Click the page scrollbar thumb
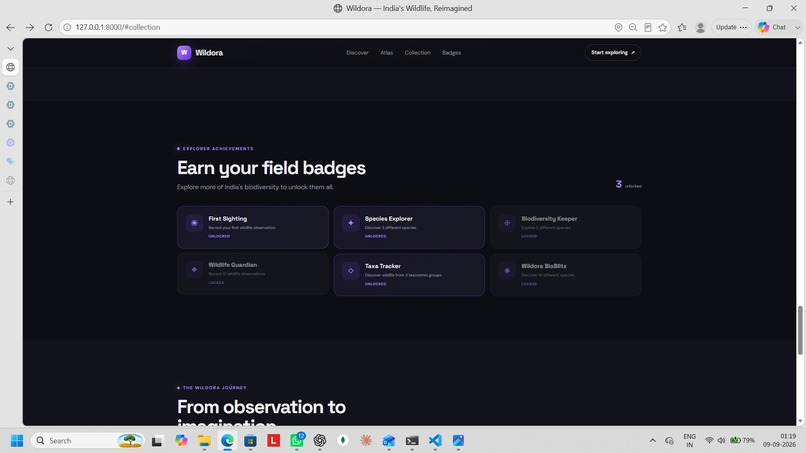This screenshot has height=453, width=806. (800, 330)
